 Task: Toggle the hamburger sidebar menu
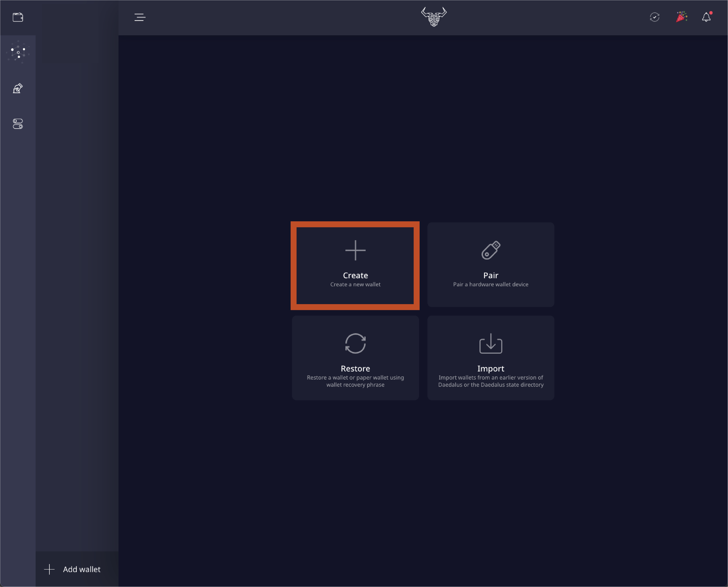(140, 17)
